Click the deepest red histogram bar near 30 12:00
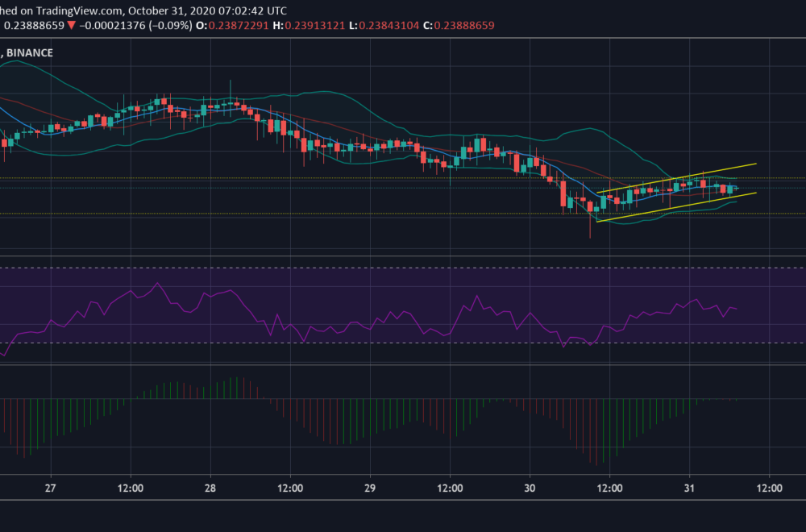The width and height of the screenshot is (806, 532). coord(596,432)
